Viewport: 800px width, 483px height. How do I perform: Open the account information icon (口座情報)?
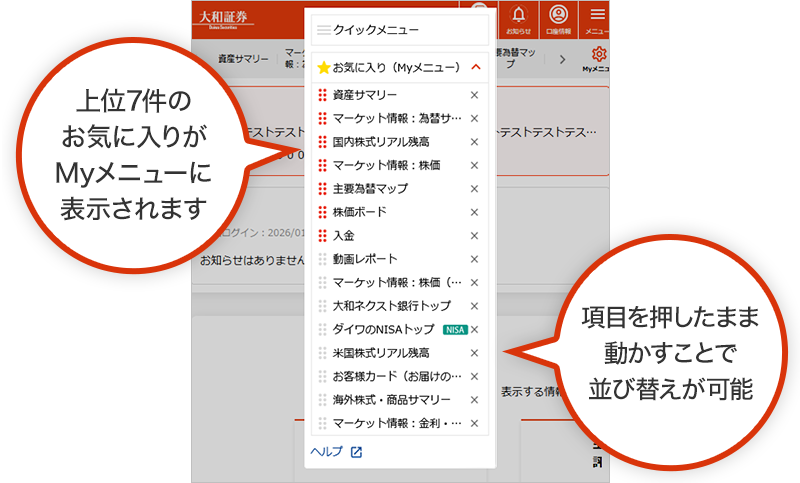pos(558,19)
